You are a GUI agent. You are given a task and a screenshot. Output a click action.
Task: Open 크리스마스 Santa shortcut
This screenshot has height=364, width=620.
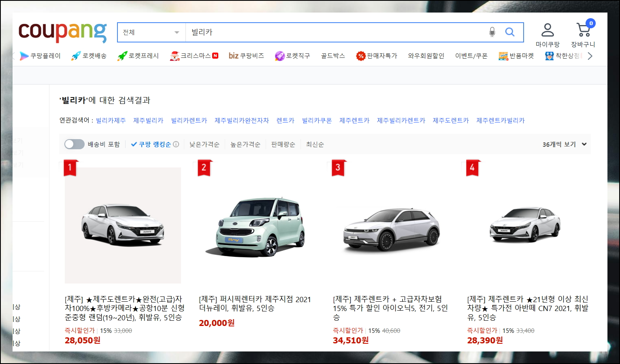[194, 56]
